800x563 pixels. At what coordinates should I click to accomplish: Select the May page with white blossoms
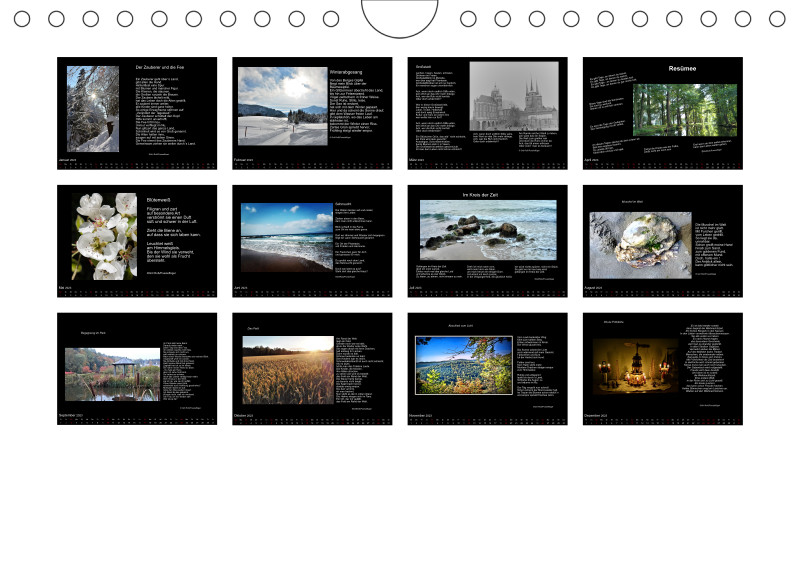click(x=137, y=241)
